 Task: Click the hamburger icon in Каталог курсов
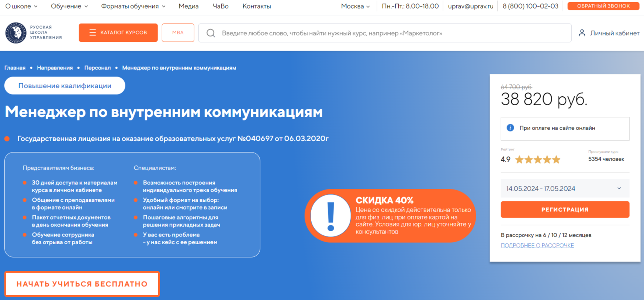click(x=93, y=33)
